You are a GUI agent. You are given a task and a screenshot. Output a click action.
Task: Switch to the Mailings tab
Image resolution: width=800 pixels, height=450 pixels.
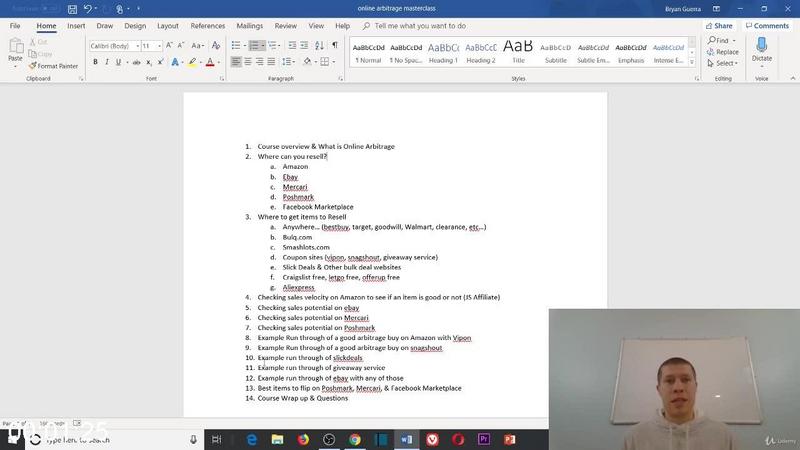pos(249,26)
